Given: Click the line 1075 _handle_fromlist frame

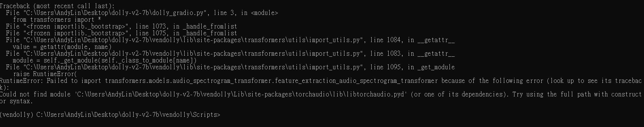Looking at the screenshot, I should 121,33.
